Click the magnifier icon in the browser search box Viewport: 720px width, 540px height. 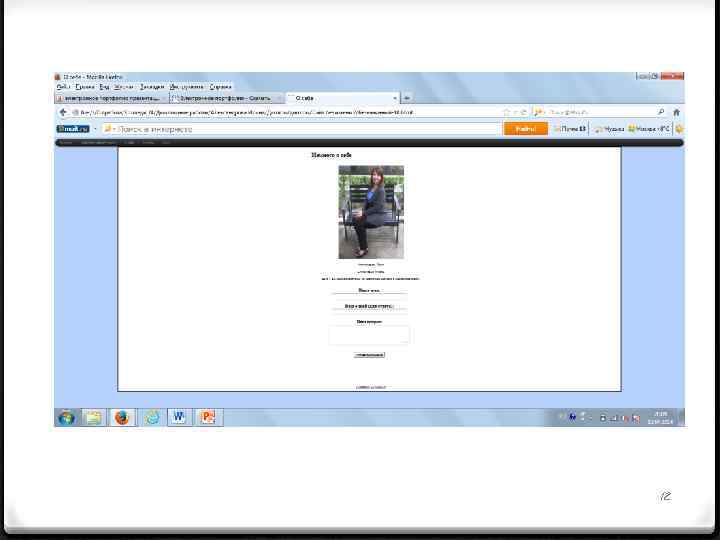pyautogui.click(x=661, y=112)
